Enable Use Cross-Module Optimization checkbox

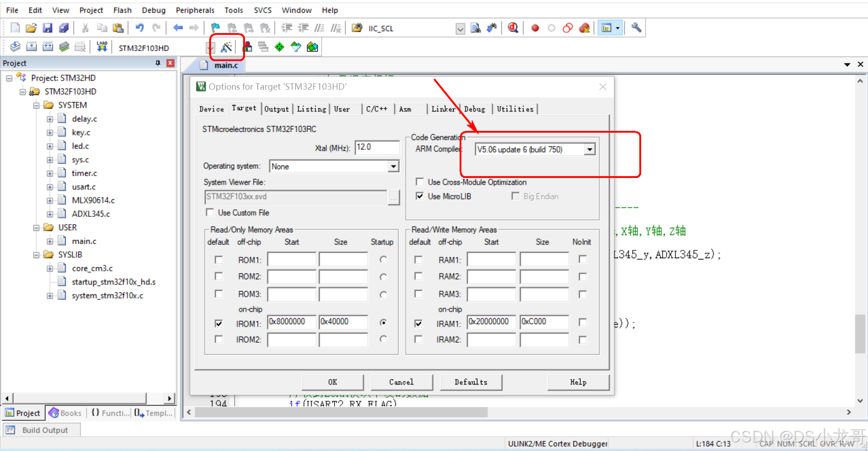click(420, 182)
